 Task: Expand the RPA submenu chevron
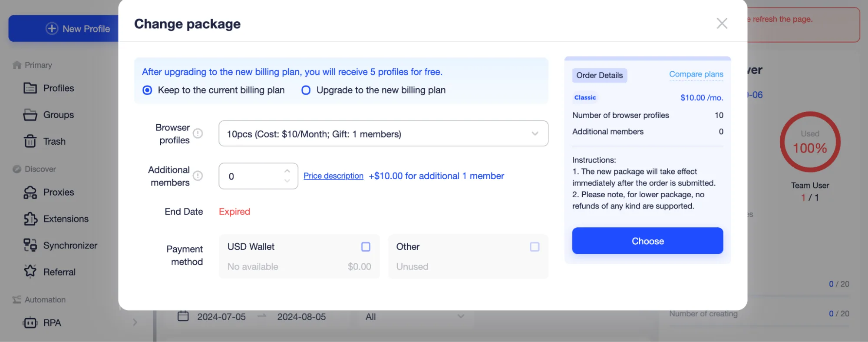135,322
